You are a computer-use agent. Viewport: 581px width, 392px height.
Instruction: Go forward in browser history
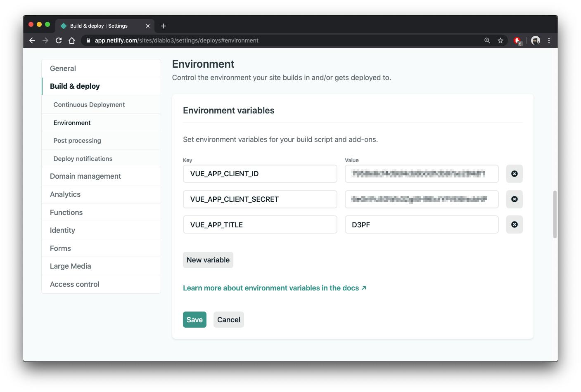pos(45,40)
